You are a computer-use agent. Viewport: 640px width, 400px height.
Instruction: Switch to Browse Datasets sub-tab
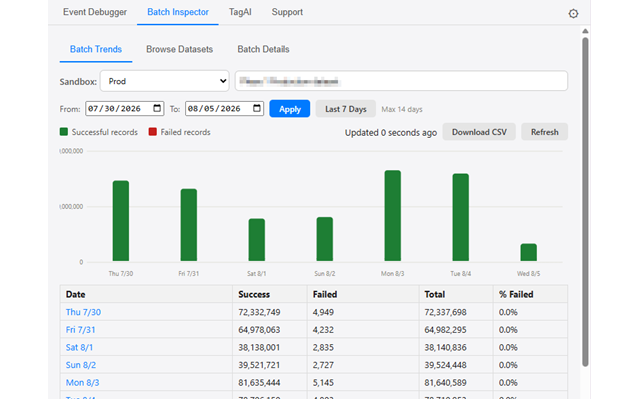tap(180, 49)
